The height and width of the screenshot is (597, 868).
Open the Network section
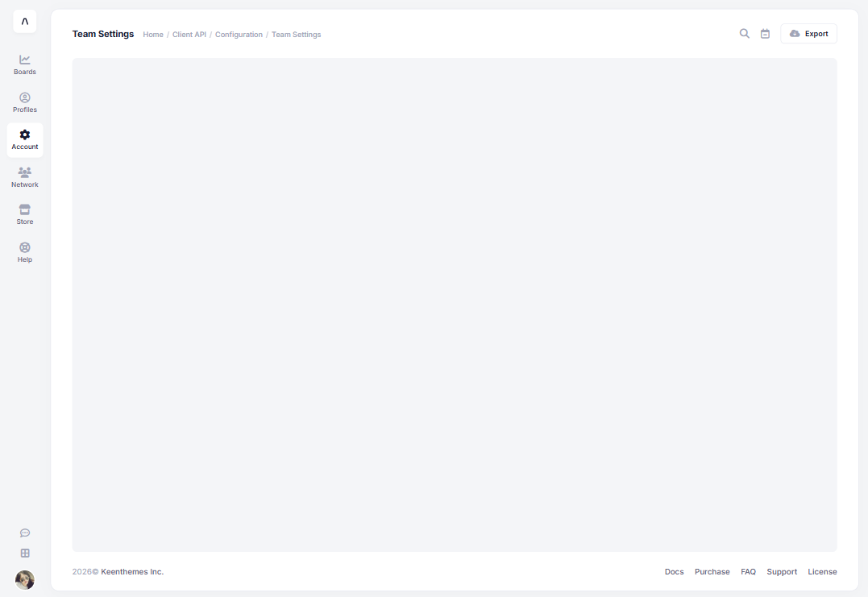[25, 177]
